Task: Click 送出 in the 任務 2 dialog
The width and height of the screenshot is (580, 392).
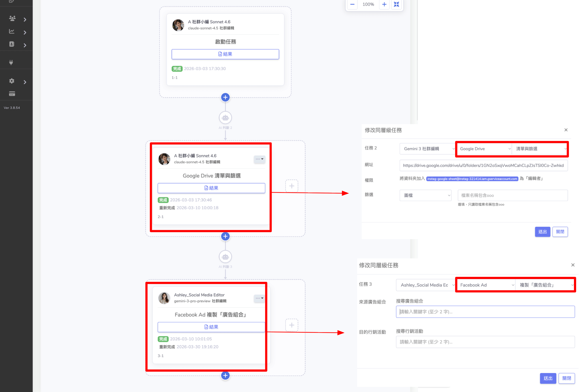Action: [x=542, y=232]
